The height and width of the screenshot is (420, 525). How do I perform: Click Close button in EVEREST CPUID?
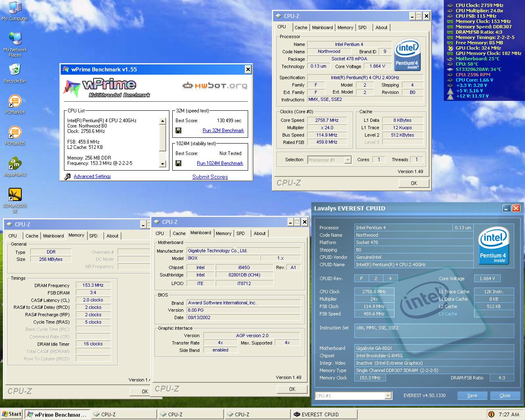click(505, 395)
